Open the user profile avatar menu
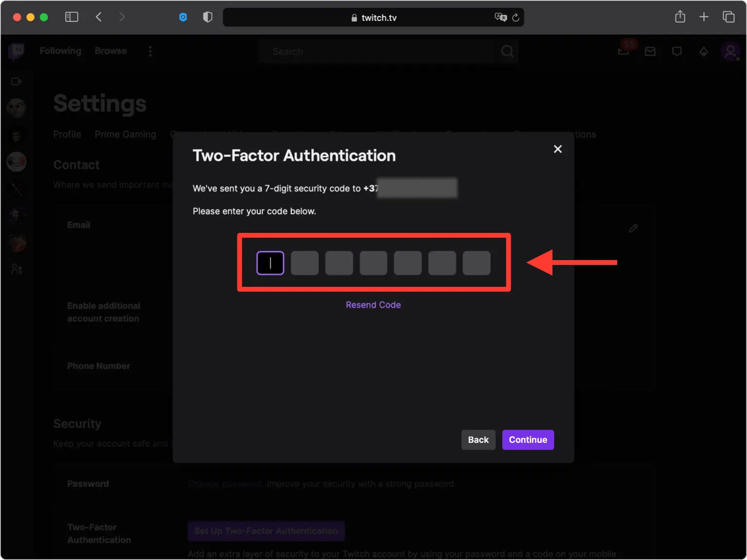 (x=730, y=51)
